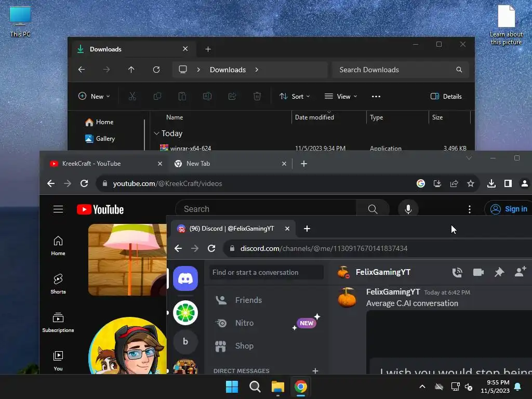Close the Discord browser tab
The image size is (532, 399).
(x=287, y=229)
